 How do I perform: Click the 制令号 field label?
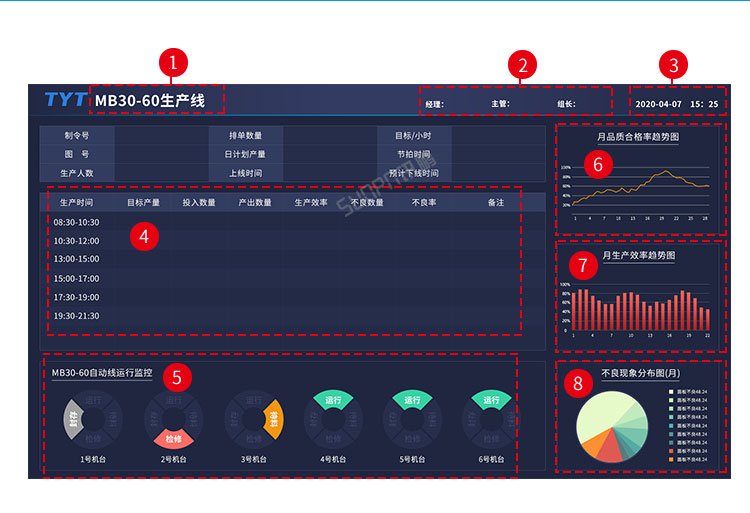[x=77, y=135]
